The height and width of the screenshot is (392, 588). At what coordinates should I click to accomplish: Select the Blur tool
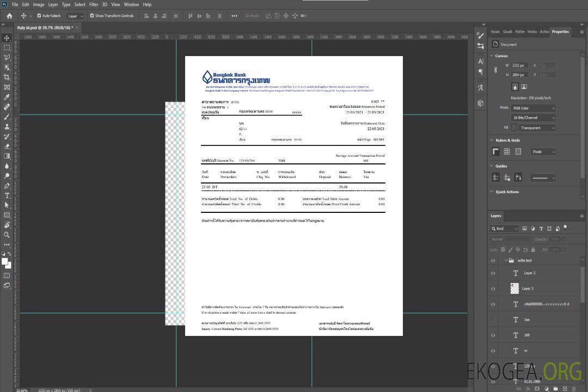click(x=7, y=166)
